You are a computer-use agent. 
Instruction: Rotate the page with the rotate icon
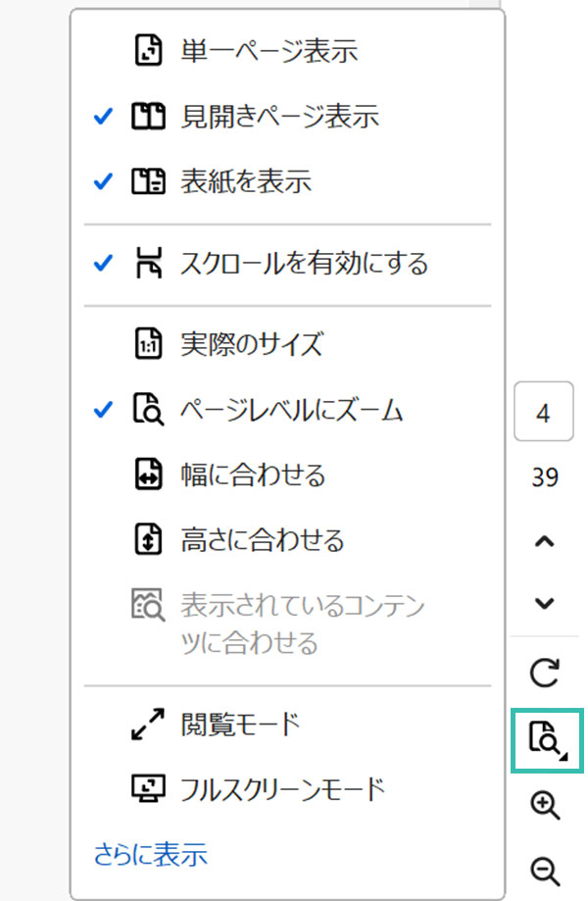544,673
